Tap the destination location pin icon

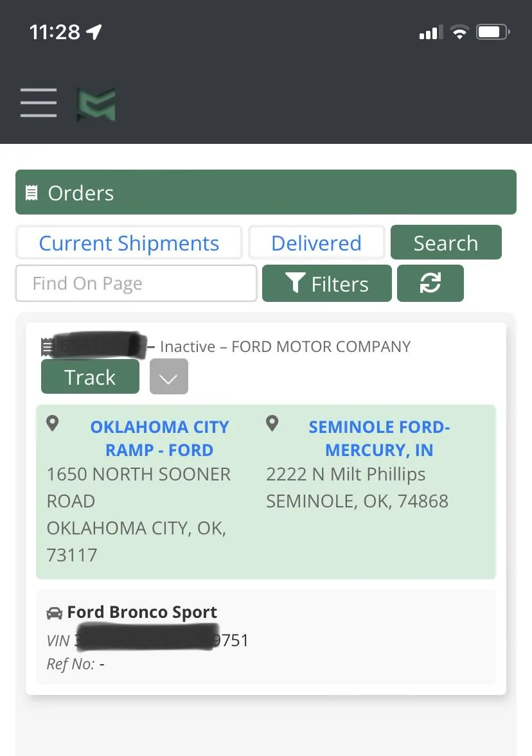click(x=272, y=423)
